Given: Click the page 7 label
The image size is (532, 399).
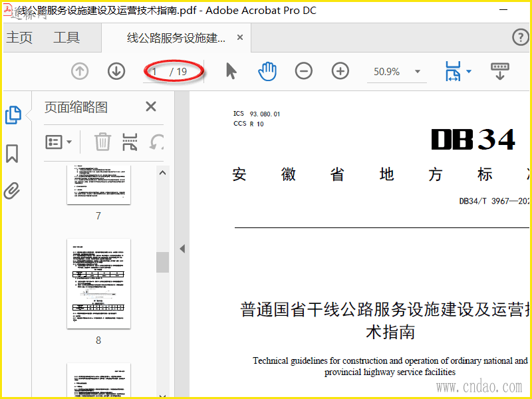Looking at the screenshot, I should coord(98,215).
